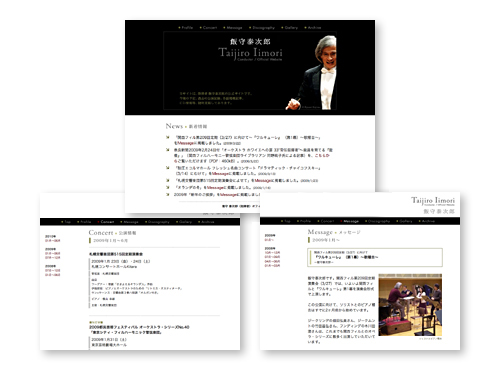Click the Taijiro Iimori logo on message page
Screen dimensions: 500x370
(433, 201)
